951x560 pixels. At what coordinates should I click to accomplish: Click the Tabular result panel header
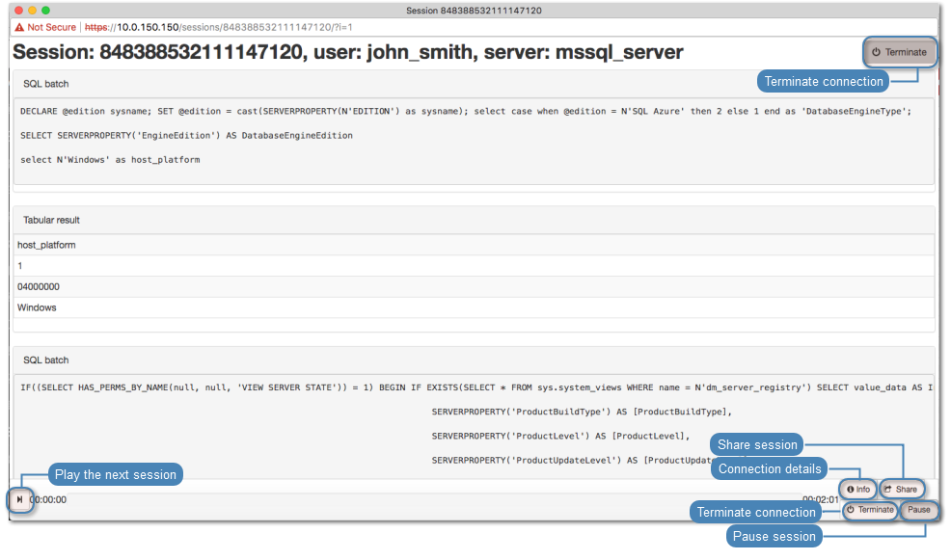click(52, 220)
